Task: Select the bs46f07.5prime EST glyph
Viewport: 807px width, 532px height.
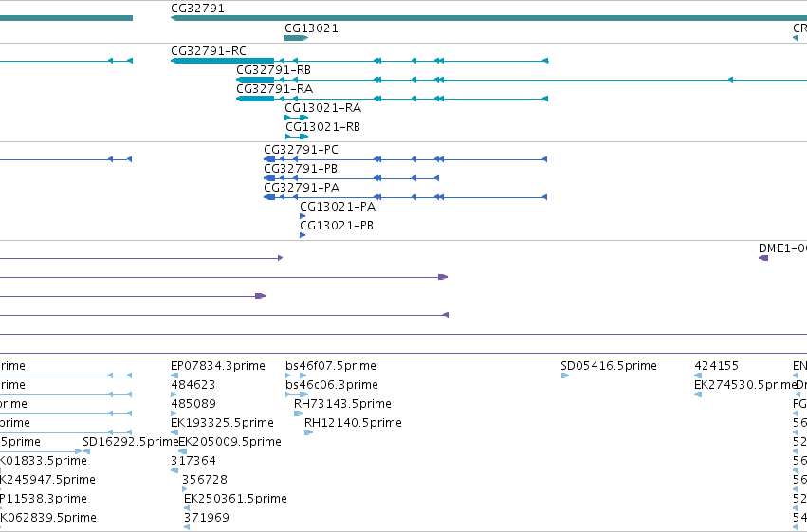Action: click(297, 376)
